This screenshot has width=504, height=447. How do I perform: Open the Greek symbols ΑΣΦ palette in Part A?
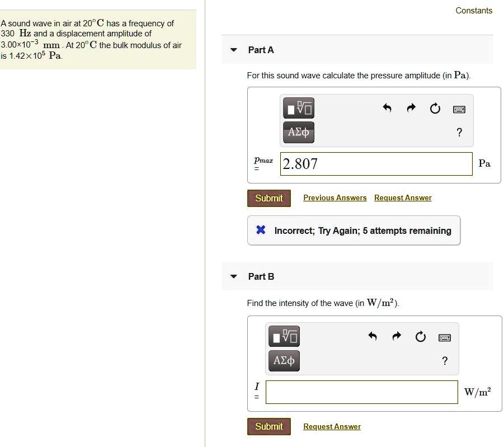pyautogui.click(x=298, y=133)
